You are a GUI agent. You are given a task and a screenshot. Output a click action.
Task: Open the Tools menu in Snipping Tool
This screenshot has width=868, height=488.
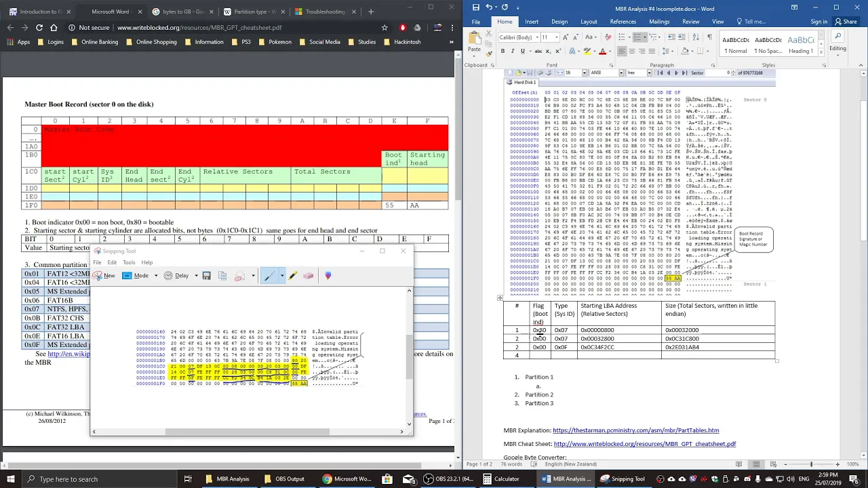tap(129, 262)
